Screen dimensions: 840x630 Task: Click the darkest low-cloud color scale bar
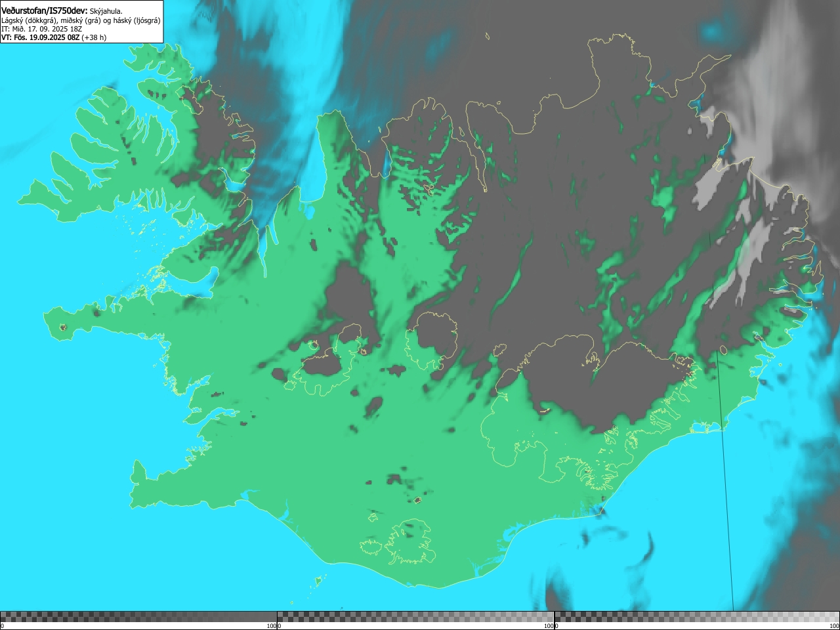(138, 617)
